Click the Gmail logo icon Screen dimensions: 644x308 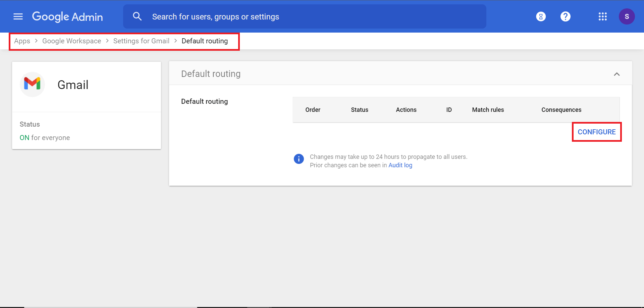32,84
